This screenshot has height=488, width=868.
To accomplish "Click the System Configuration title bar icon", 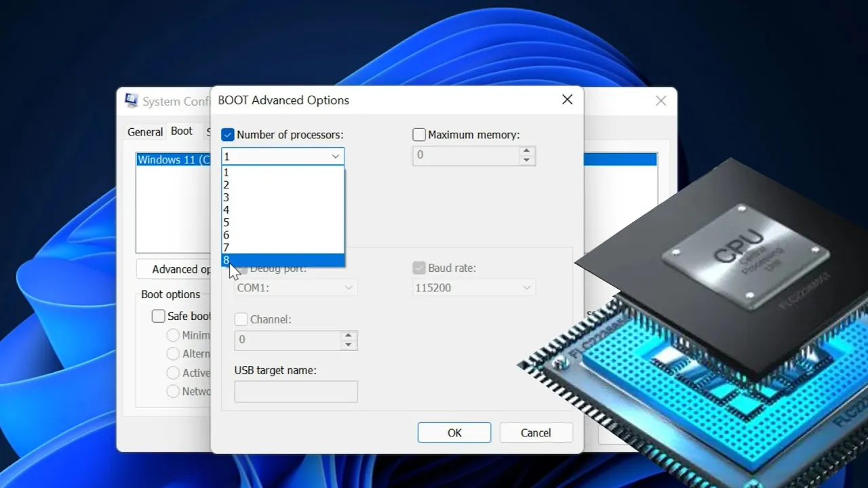I will [x=132, y=100].
